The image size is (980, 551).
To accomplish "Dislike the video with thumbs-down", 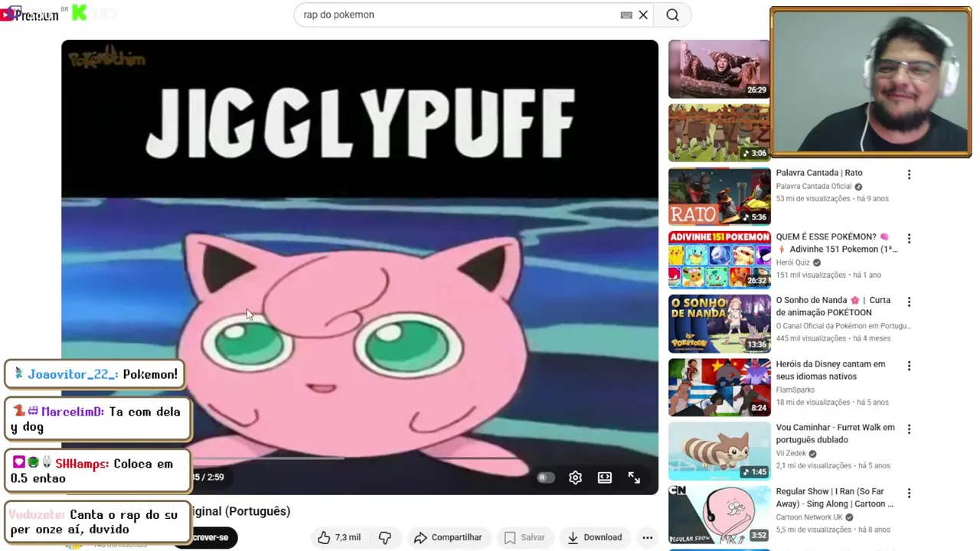I will (x=385, y=537).
